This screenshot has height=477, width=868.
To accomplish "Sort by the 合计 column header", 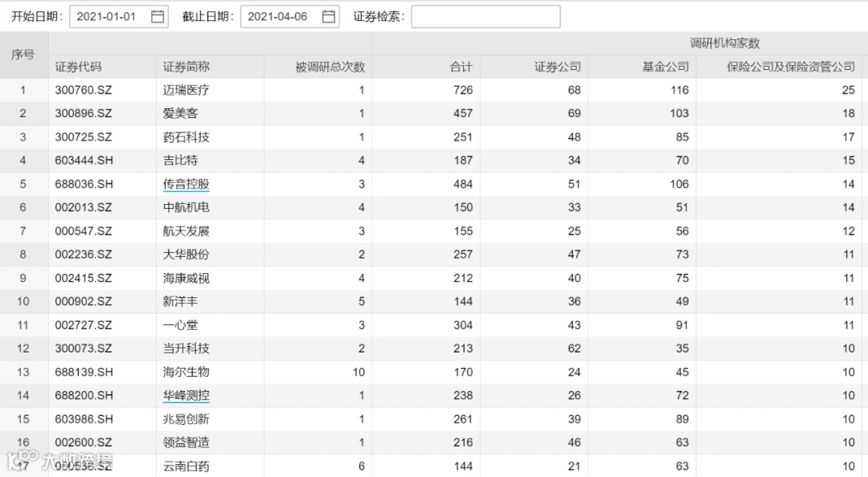I will click(461, 67).
